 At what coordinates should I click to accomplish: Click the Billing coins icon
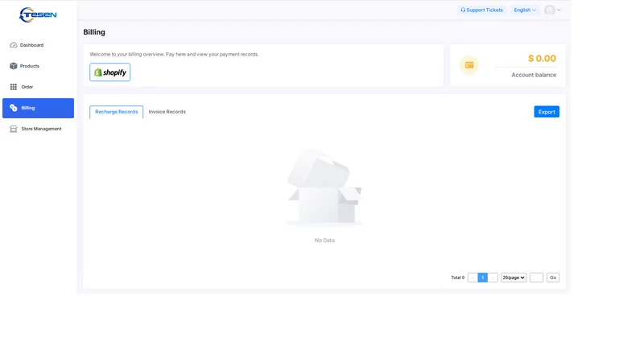14,108
